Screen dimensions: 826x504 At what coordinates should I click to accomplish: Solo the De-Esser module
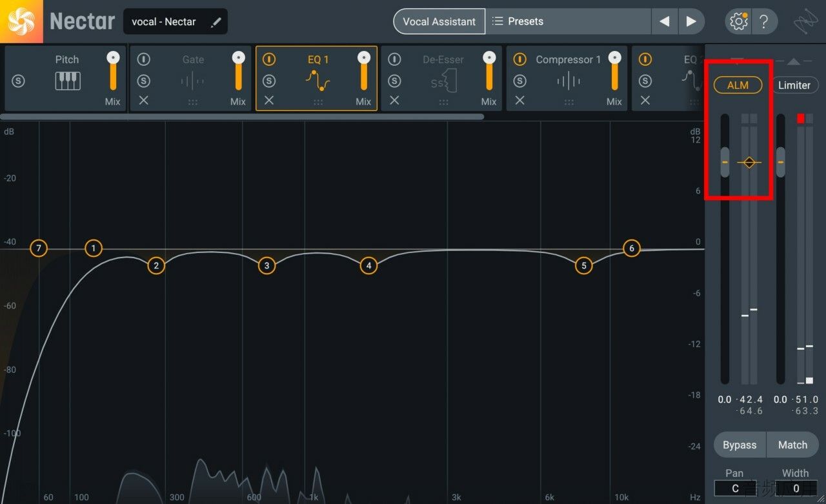point(394,81)
